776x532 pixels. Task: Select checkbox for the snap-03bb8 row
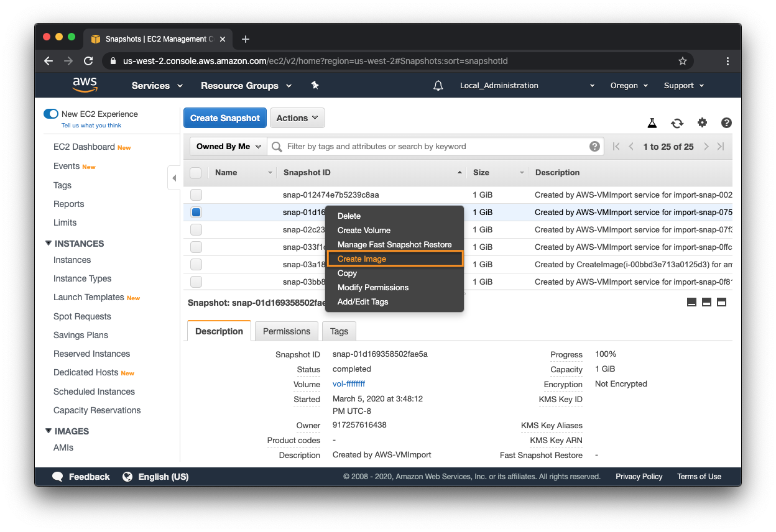(x=196, y=282)
